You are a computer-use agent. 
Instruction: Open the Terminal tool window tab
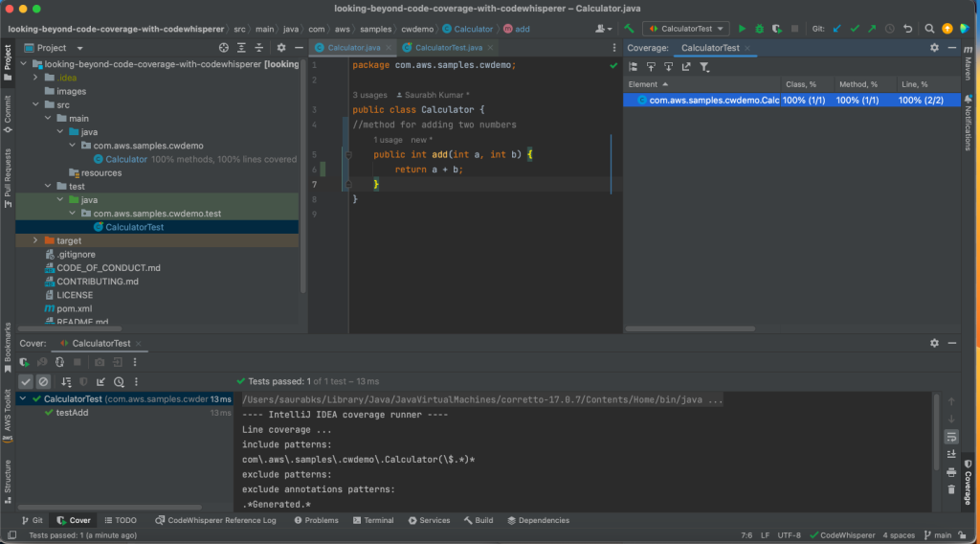click(373, 520)
